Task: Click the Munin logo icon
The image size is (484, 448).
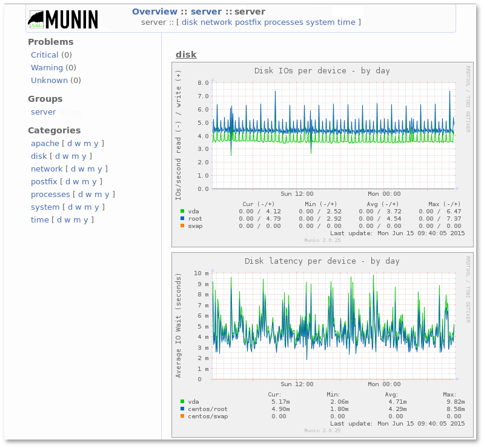Action: point(63,19)
